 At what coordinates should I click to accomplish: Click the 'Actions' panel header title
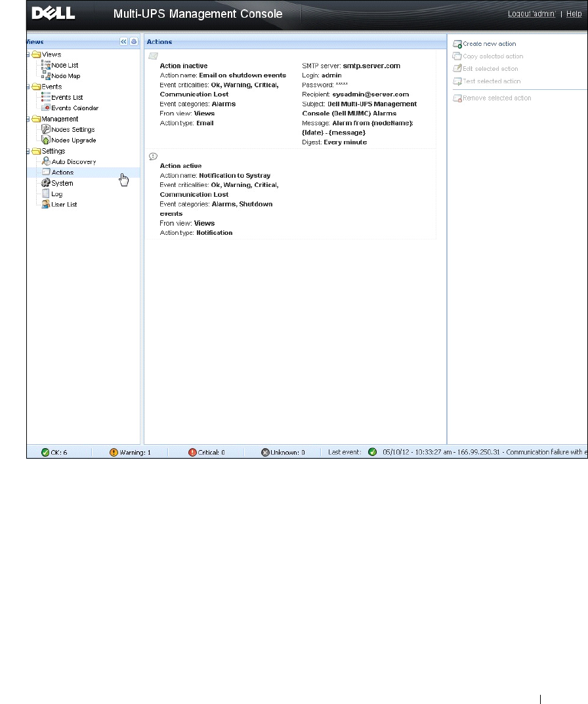tap(159, 42)
